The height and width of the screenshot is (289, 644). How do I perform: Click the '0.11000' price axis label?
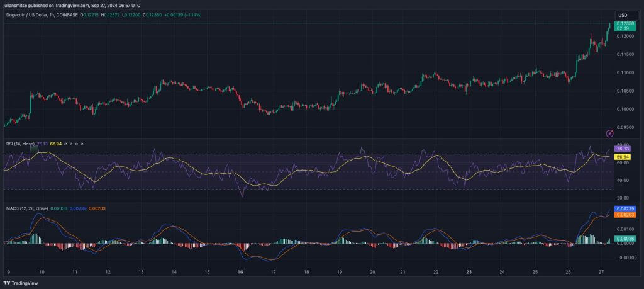point(625,73)
